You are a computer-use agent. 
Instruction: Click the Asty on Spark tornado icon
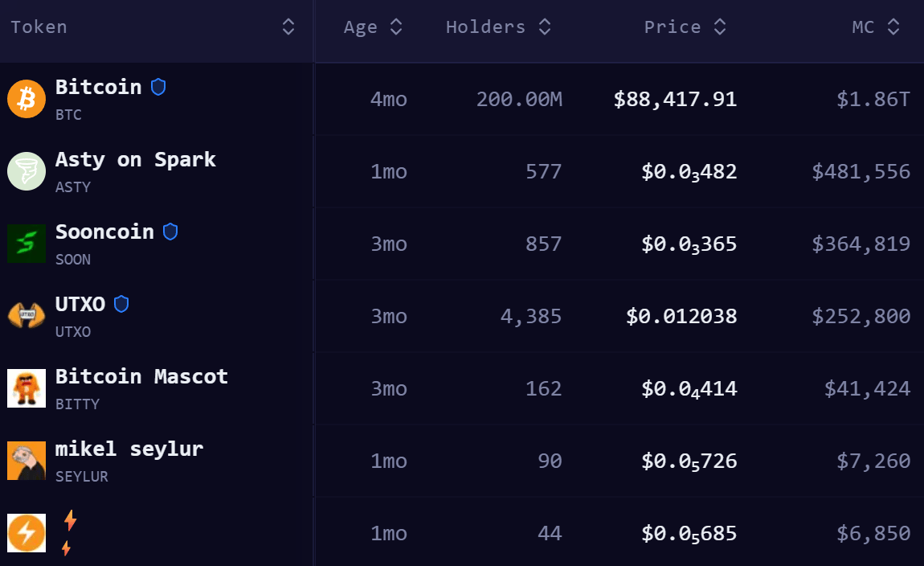click(x=27, y=171)
